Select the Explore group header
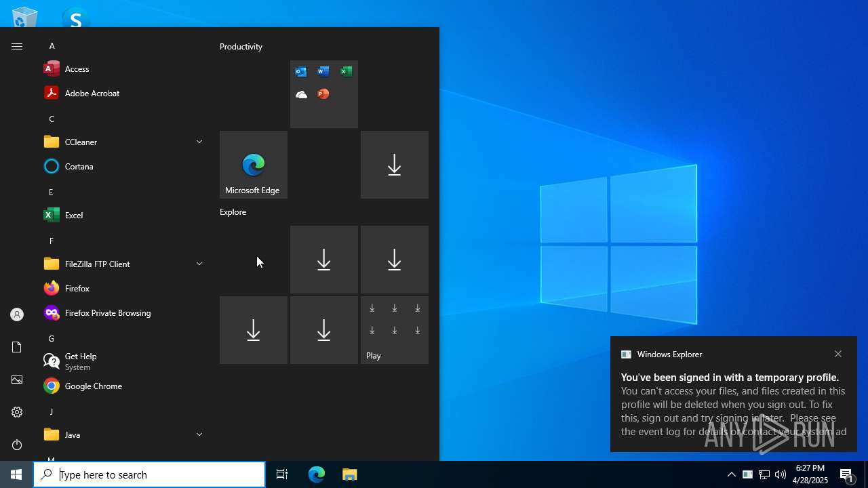 coord(233,212)
